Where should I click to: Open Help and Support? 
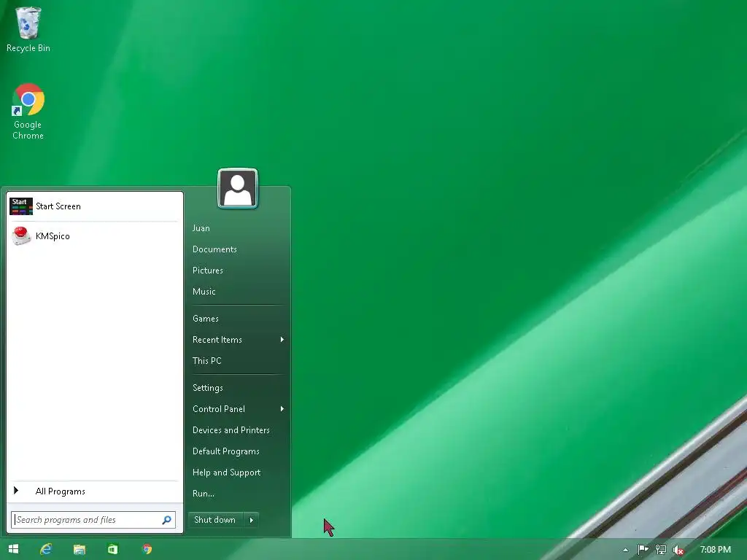[x=226, y=472]
